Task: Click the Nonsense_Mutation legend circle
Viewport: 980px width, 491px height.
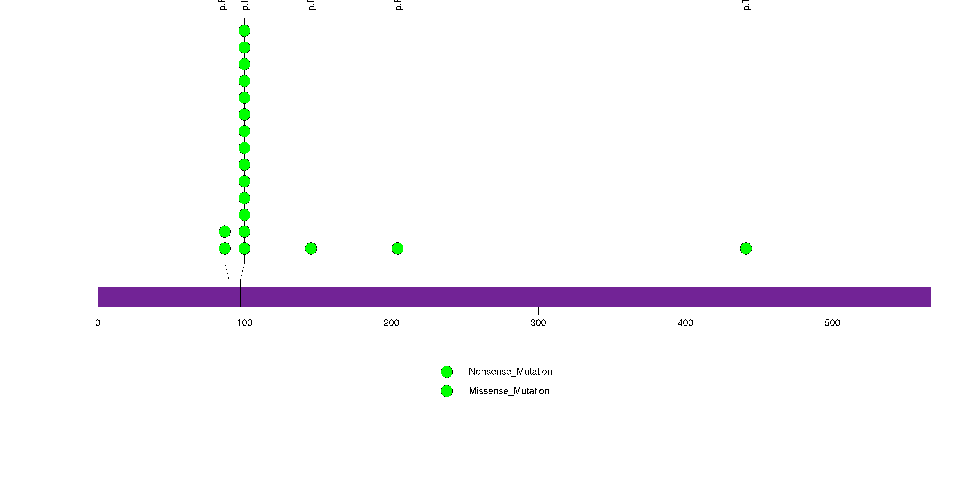Action: [x=447, y=372]
